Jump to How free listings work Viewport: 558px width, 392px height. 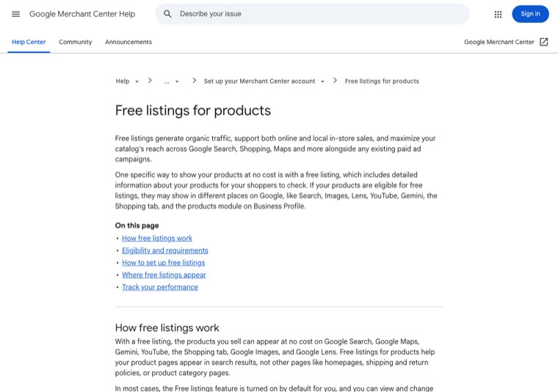tap(157, 238)
